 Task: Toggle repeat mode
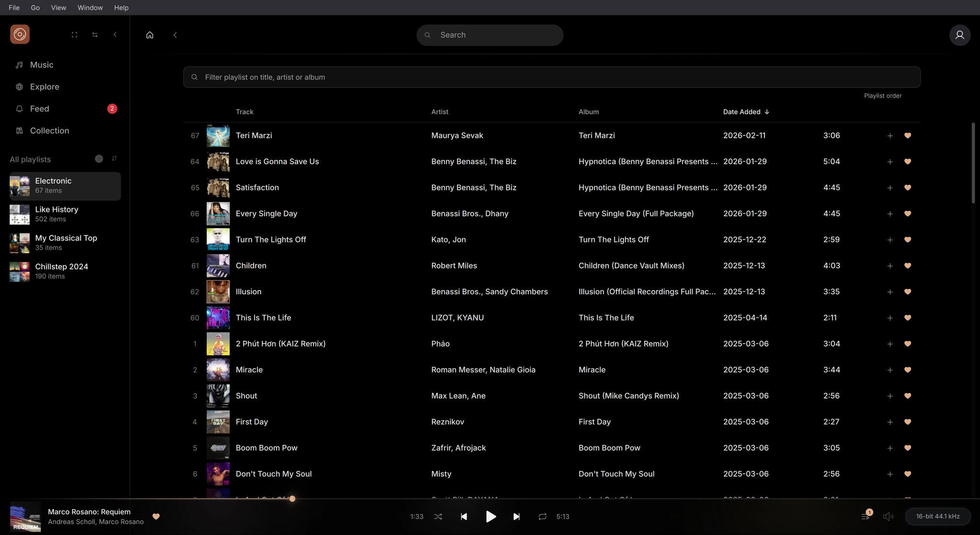542,517
